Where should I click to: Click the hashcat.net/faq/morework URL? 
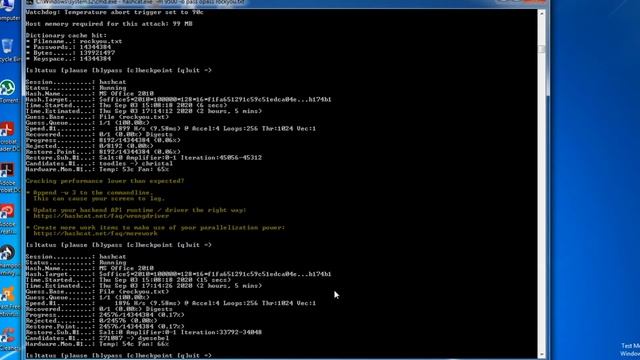point(96,233)
